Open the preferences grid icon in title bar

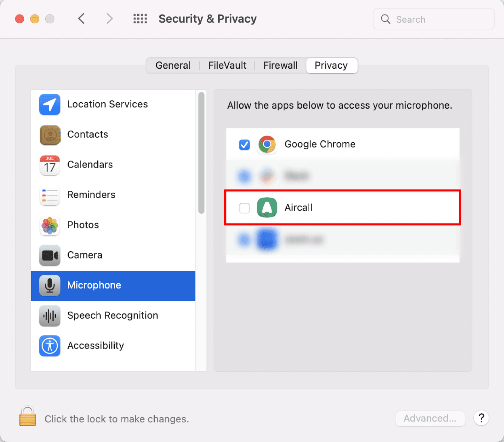[140, 19]
